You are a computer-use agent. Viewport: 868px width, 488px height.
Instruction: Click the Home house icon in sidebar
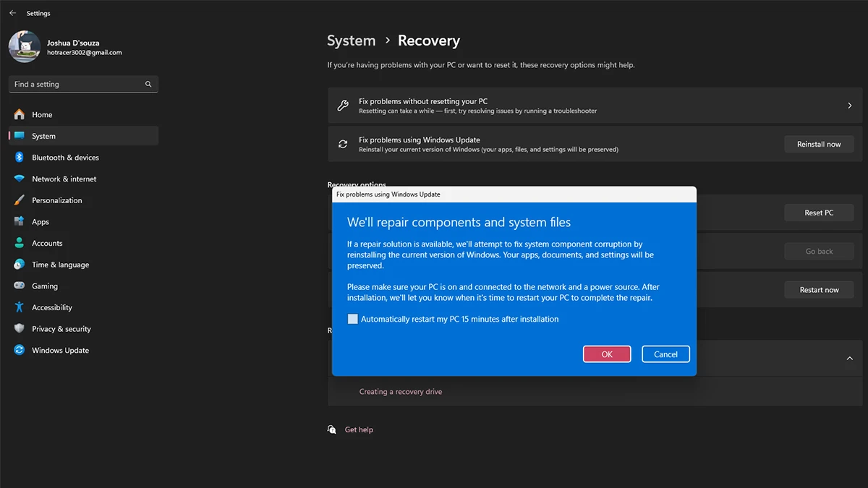19,114
